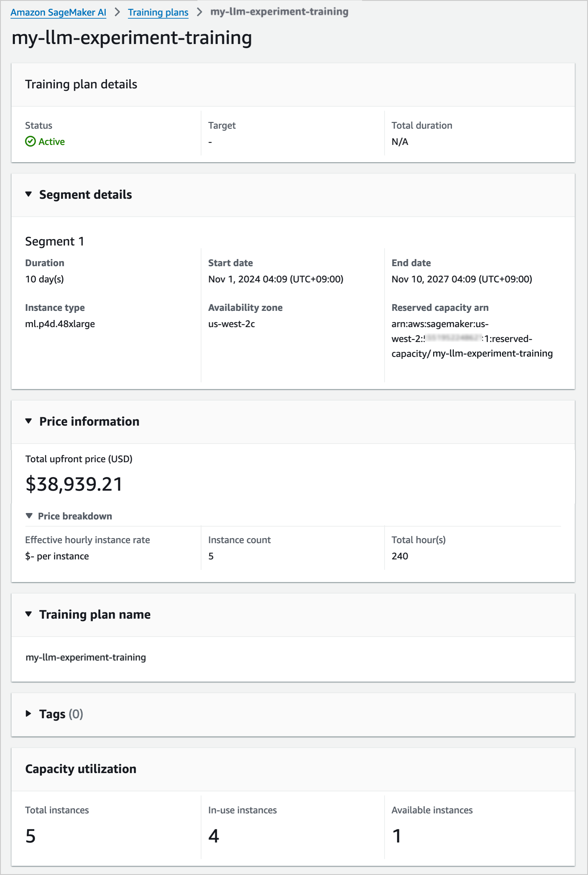This screenshot has width=588, height=875.
Task: Go to Training plans breadcrumb link
Action: click(x=158, y=13)
